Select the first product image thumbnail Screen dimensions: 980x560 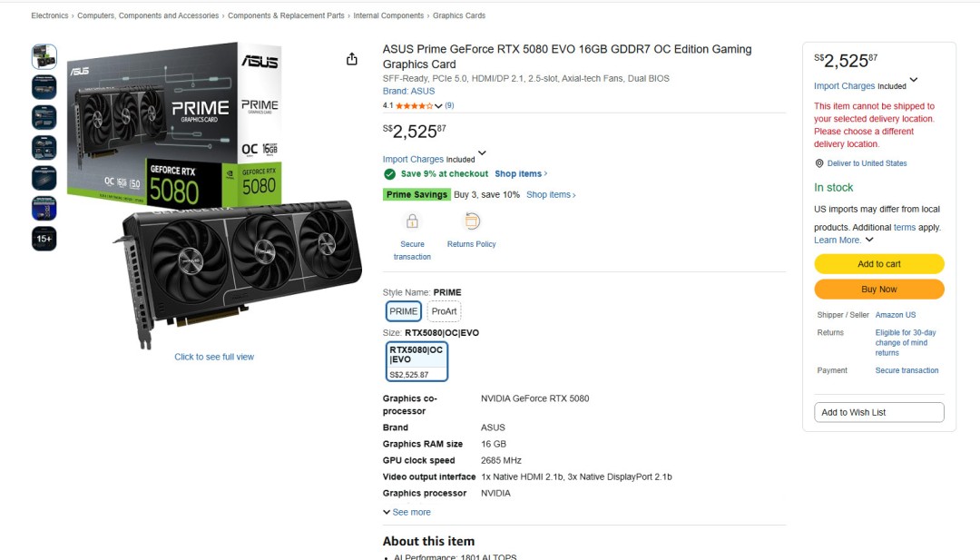(44, 56)
